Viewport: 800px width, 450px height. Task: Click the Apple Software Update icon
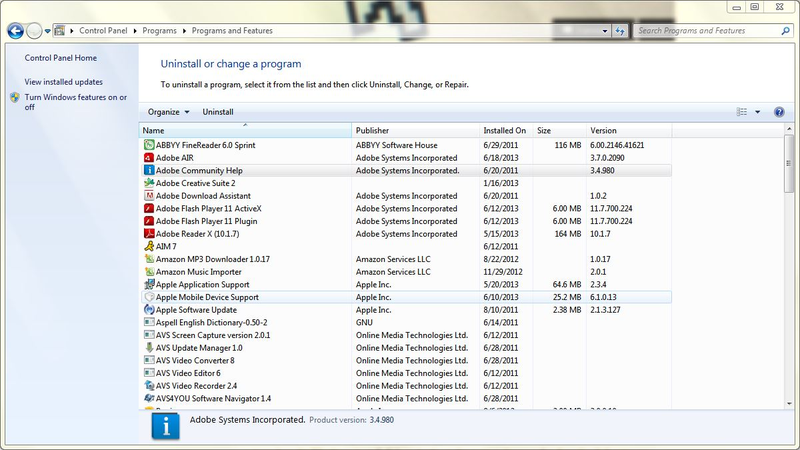click(x=149, y=310)
